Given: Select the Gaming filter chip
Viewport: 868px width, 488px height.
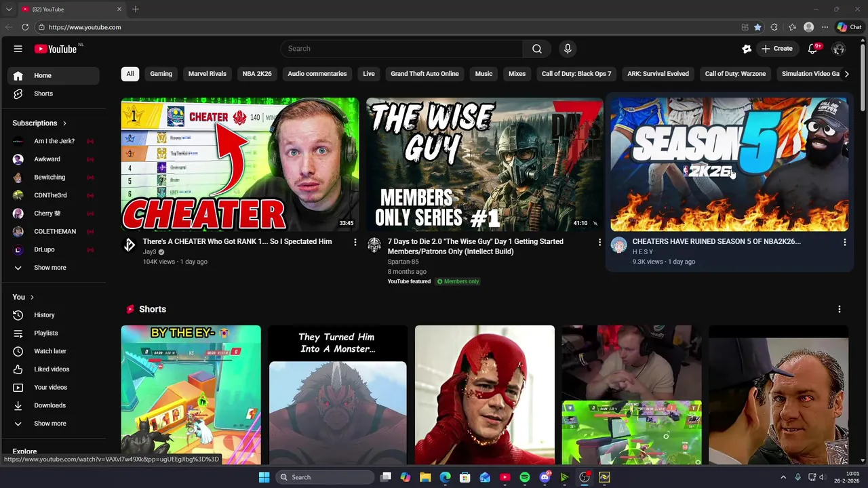Looking at the screenshot, I should pos(161,74).
